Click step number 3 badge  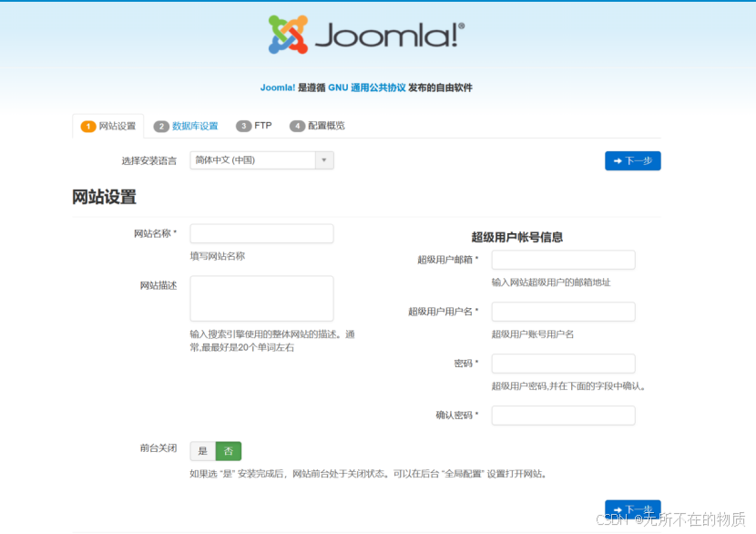tap(243, 126)
